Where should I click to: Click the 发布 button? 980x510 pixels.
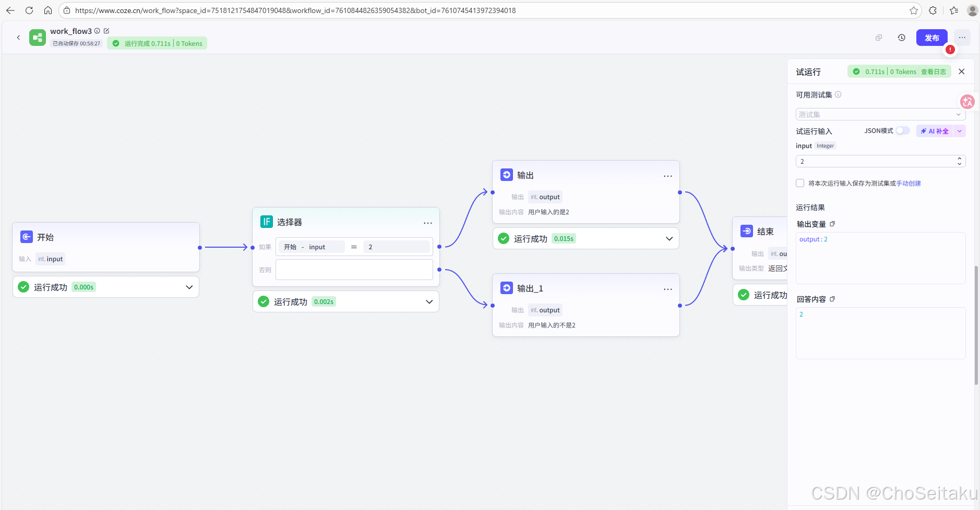pyautogui.click(x=931, y=38)
